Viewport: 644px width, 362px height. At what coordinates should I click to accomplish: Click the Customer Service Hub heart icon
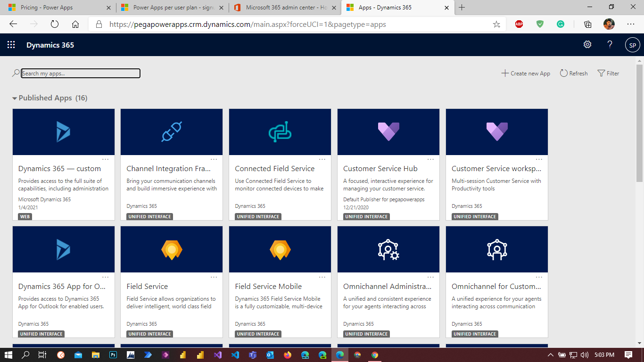coord(388,132)
